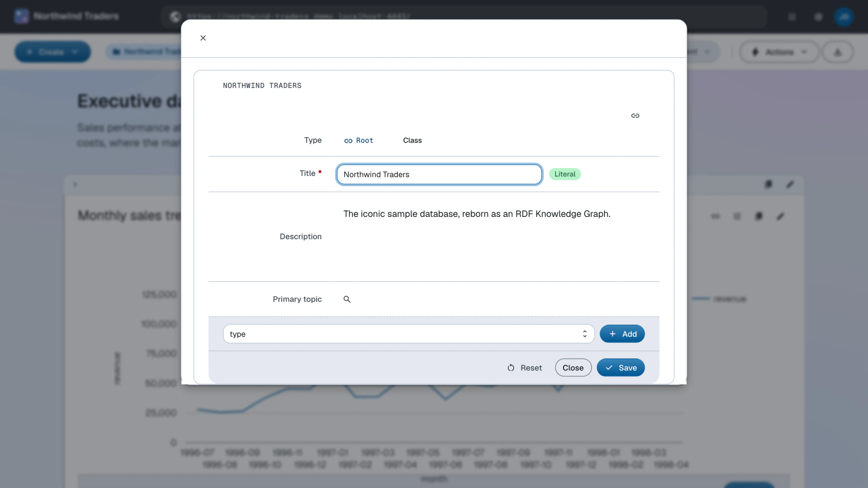Screen dimensions: 868x488
Task: Click the Class type value
Action: point(412,141)
